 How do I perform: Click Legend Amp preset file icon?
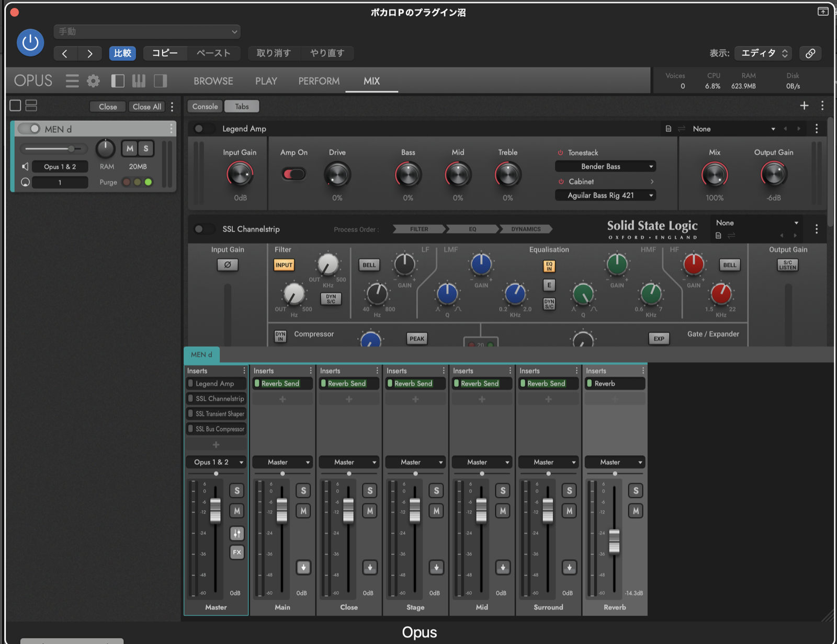[x=668, y=129]
